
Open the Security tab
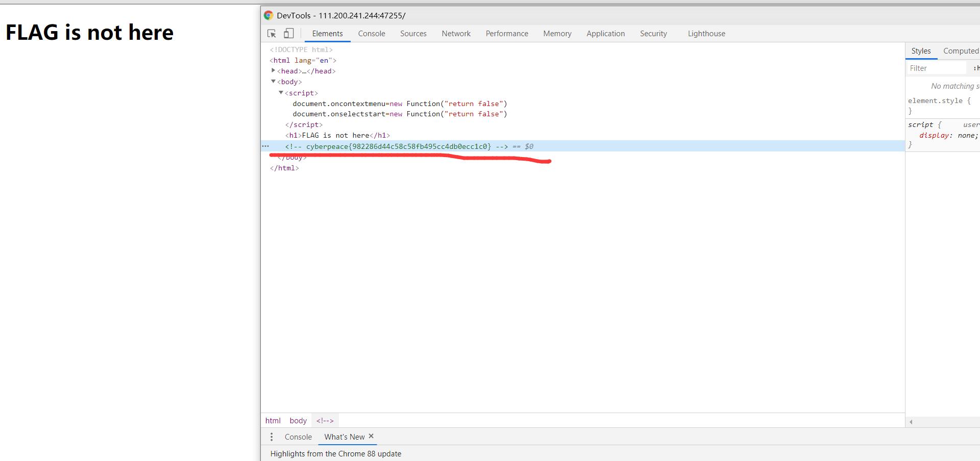pos(653,34)
